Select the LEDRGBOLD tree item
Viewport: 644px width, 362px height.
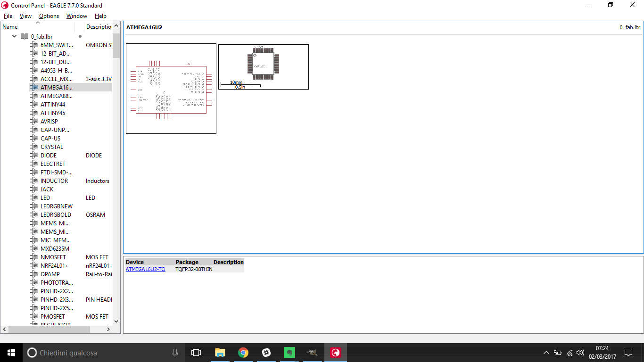[56, 214]
